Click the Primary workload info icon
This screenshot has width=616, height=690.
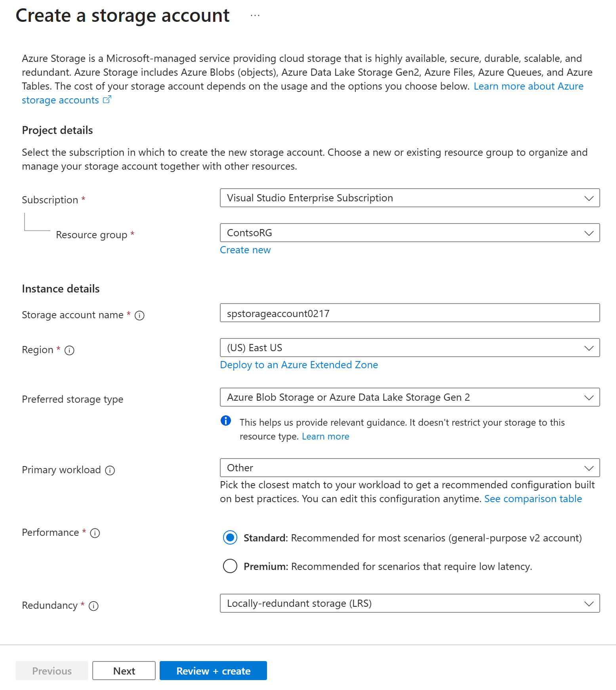[x=110, y=470]
